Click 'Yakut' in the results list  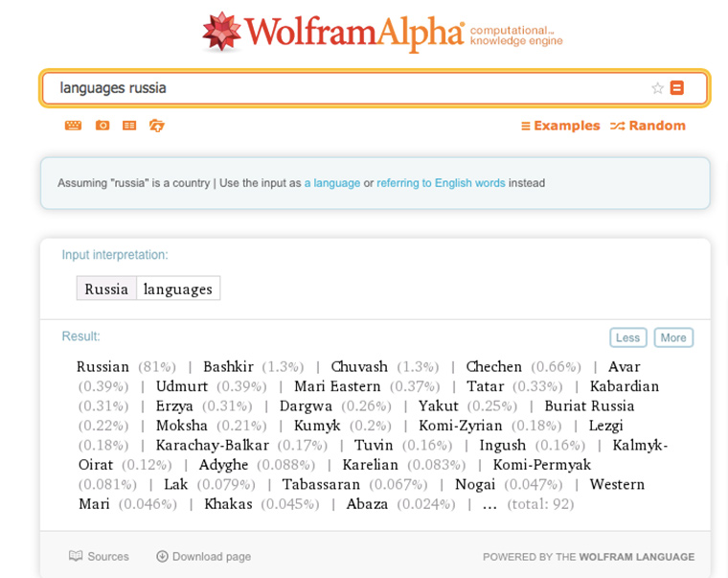pyautogui.click(x=439, y=405)
